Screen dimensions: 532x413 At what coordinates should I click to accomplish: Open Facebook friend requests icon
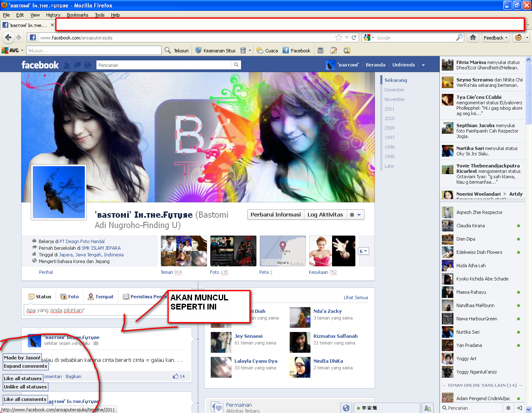[67, 65]
